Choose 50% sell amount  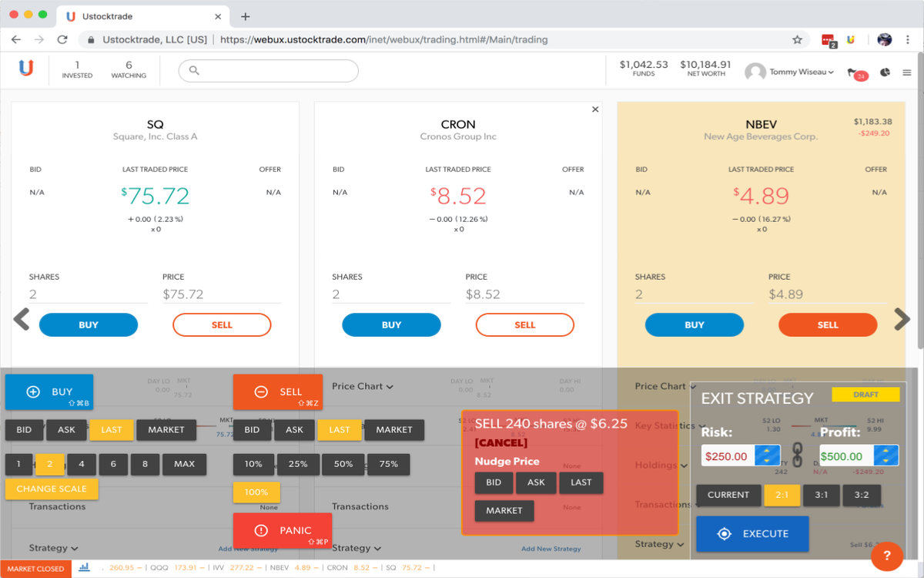(343, 464)
